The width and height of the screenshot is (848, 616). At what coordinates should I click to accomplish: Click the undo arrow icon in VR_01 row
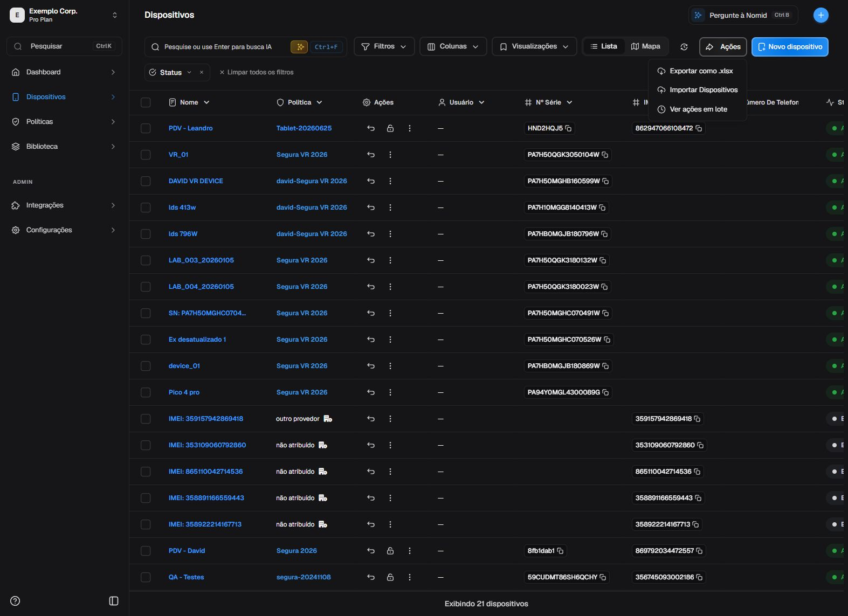tap(371, 155)
